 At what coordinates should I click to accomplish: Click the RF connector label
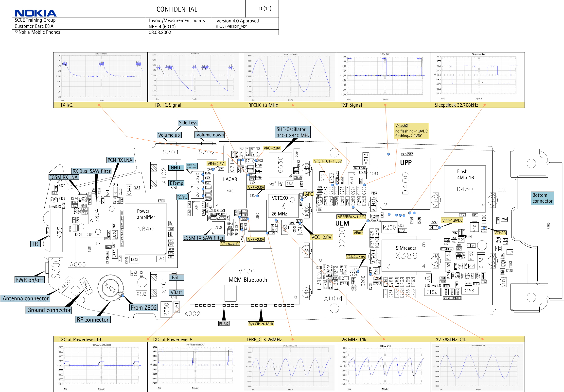point(92,319)
